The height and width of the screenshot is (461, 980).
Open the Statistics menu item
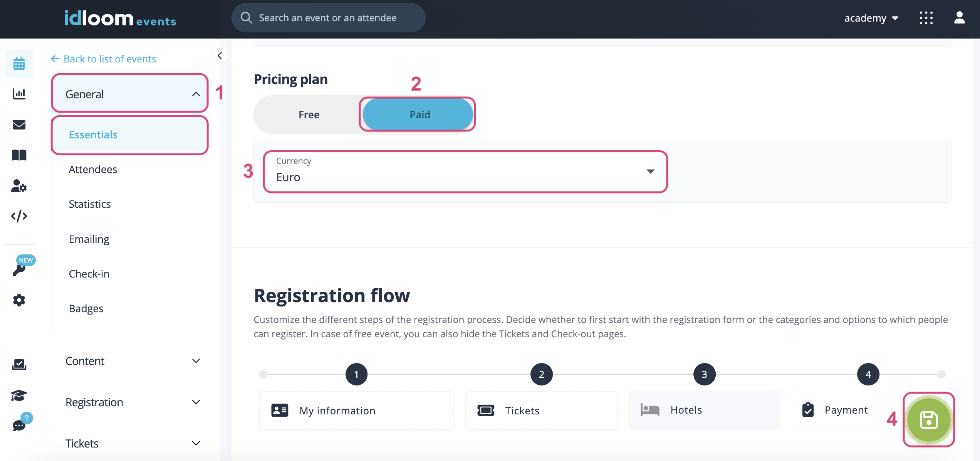(x=90, y=204)
